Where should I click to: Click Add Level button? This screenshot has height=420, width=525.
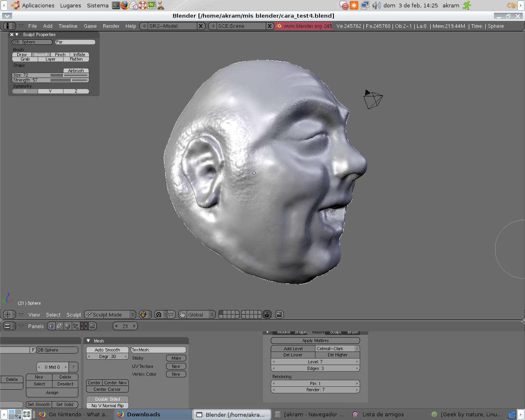(x=293, y=349)
